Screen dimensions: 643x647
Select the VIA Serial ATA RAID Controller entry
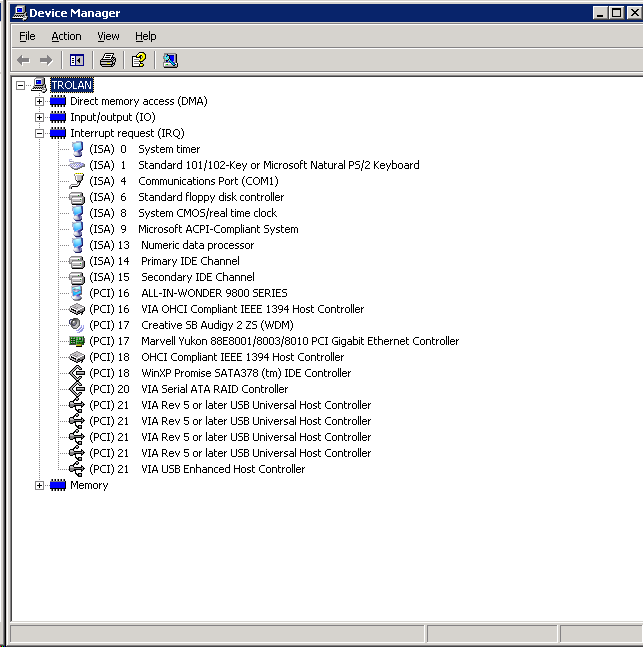coord(214,389)
